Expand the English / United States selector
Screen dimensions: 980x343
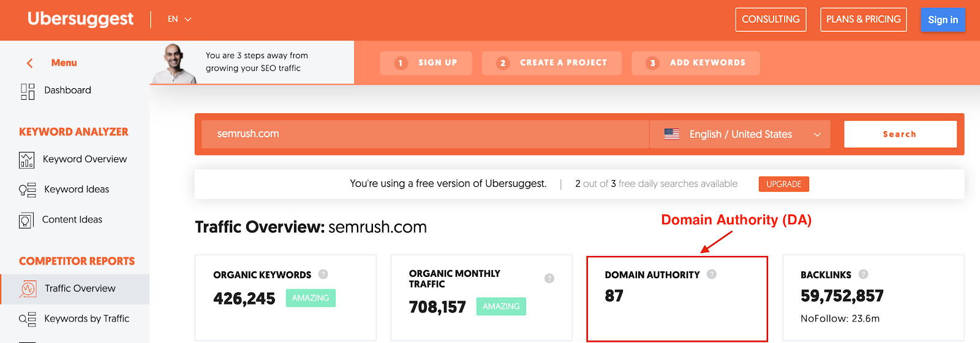point(740,134)
